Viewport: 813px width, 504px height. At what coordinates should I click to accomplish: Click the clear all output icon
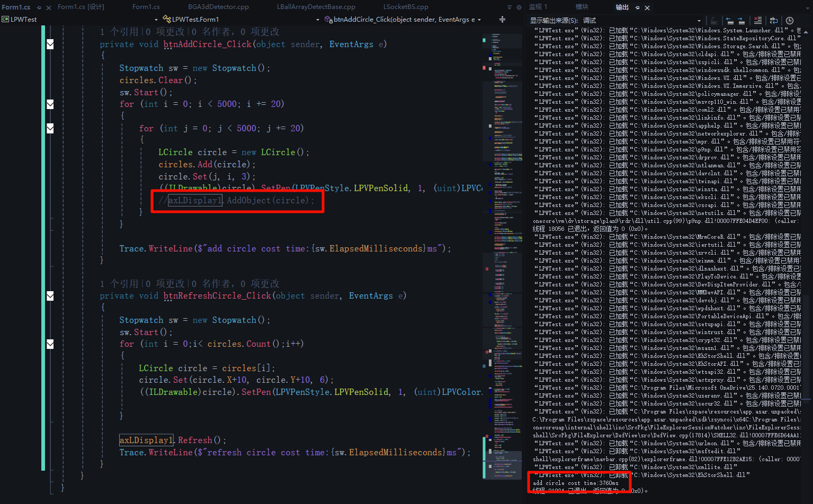click(x=758, y=21)
